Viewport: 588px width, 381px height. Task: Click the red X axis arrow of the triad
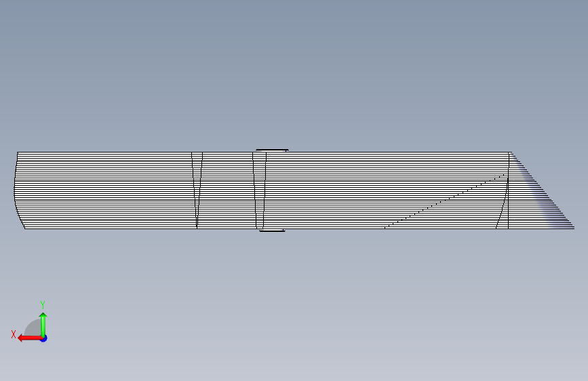29,338
